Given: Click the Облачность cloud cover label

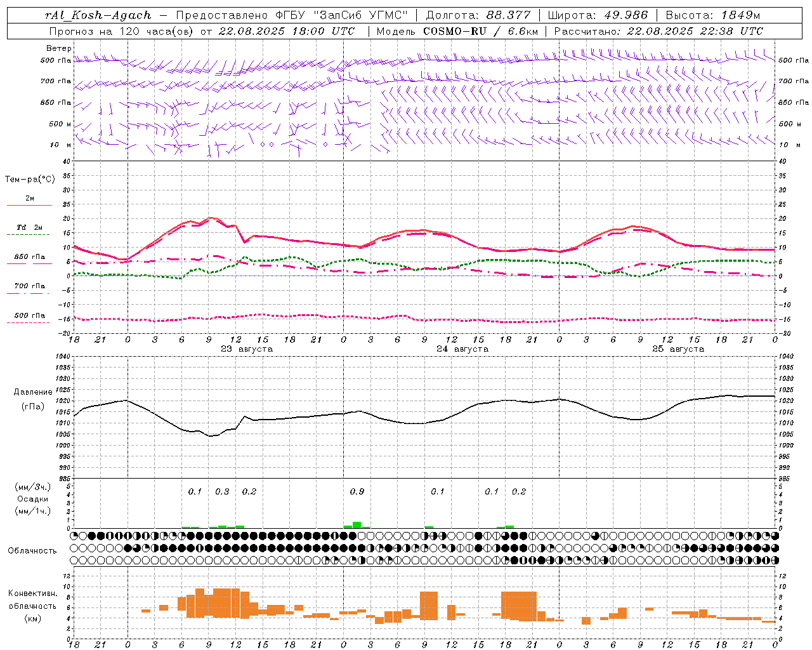Looking at the screenshot, I should tap(32, 551).
